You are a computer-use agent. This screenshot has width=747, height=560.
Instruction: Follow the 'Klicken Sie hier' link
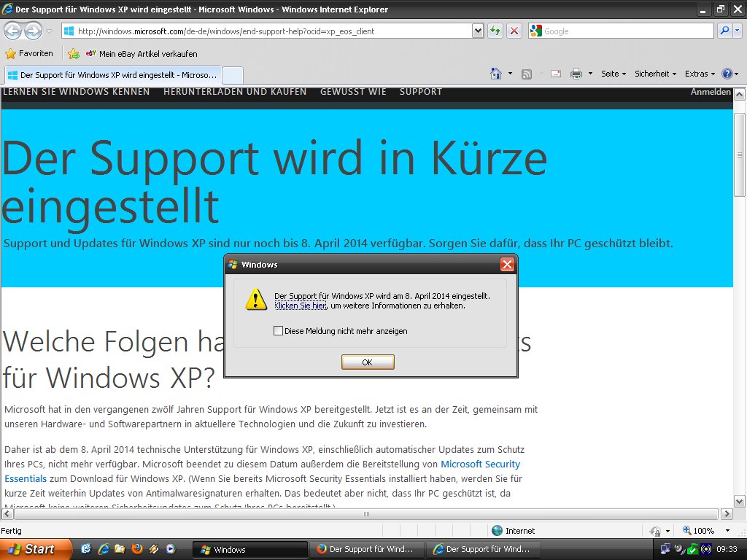click(300, 306)
